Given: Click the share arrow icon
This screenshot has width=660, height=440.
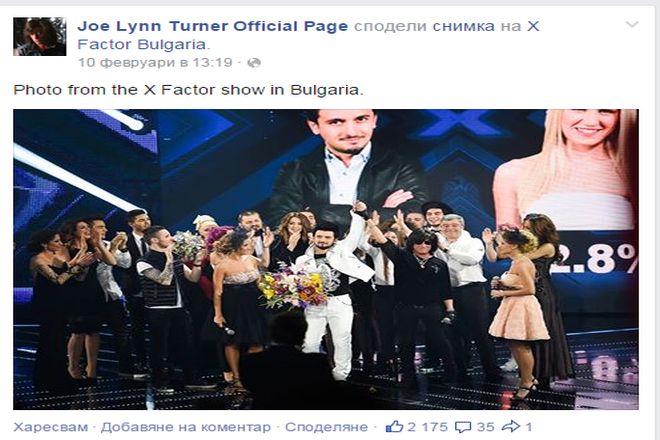Looking at the screenshot, I should tap(511, 427).
